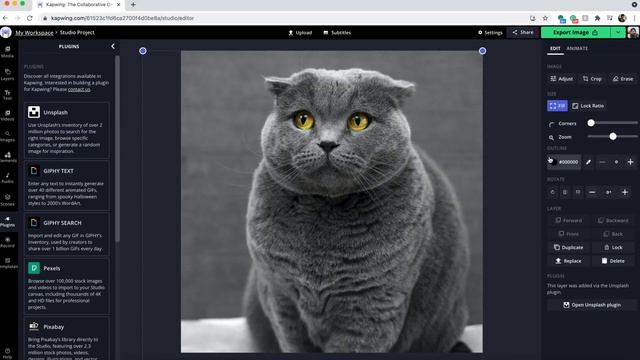Flip the image horizontally
Image resolution: width=640 pixels, height=360 pixels.
click(x=565, y=192)
